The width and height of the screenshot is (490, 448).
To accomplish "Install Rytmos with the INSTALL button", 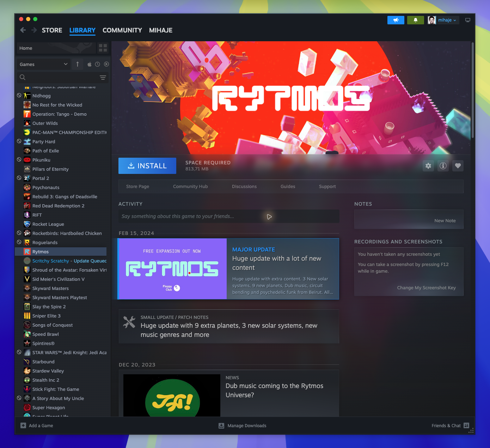I will click(x=147, y=166).
